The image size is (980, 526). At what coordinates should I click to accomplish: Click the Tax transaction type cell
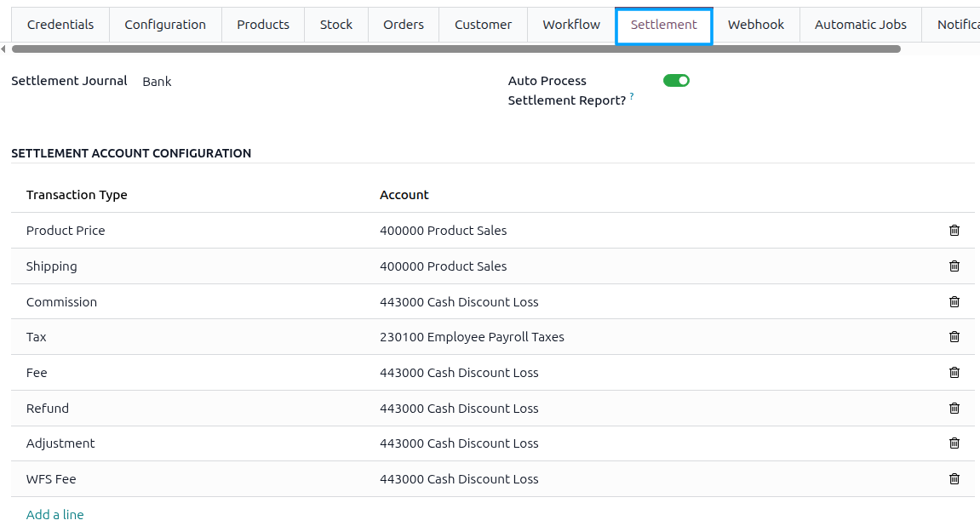coord(37,337)
